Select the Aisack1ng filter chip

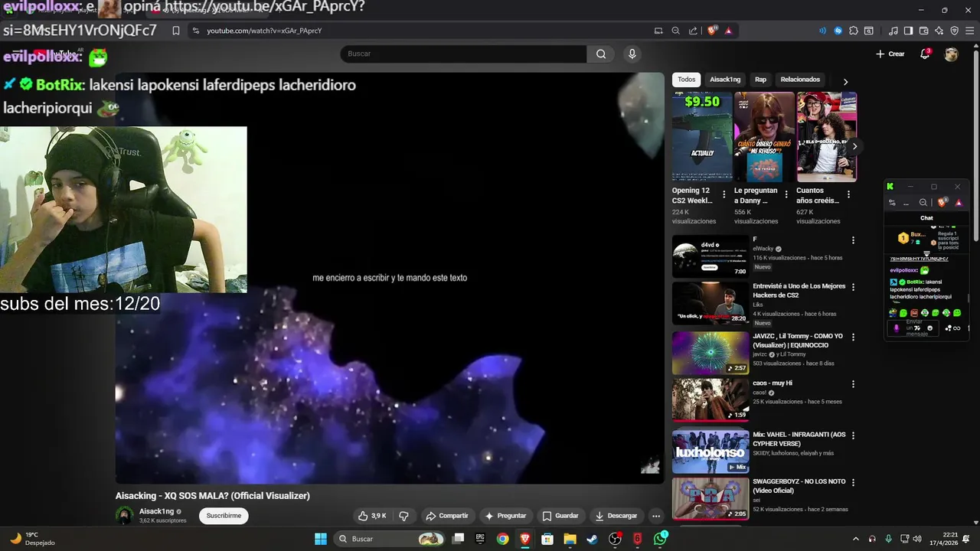725,80
